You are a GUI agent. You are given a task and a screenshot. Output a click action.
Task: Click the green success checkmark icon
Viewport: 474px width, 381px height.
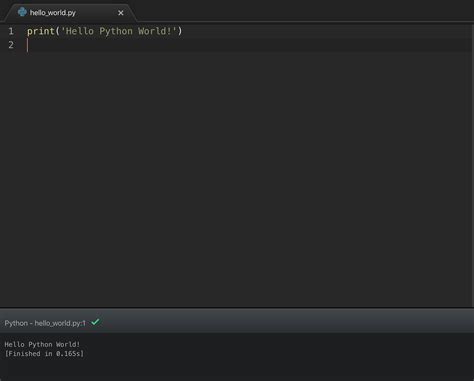point(95,322)
